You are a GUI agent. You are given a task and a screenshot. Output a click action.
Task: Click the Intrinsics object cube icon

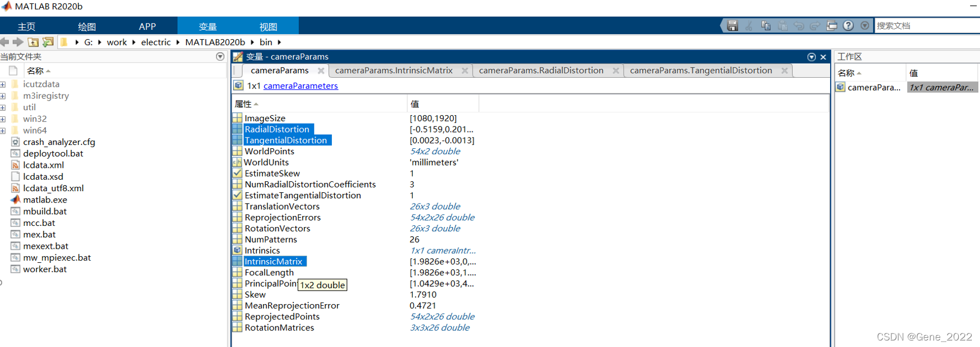point(237,250)
